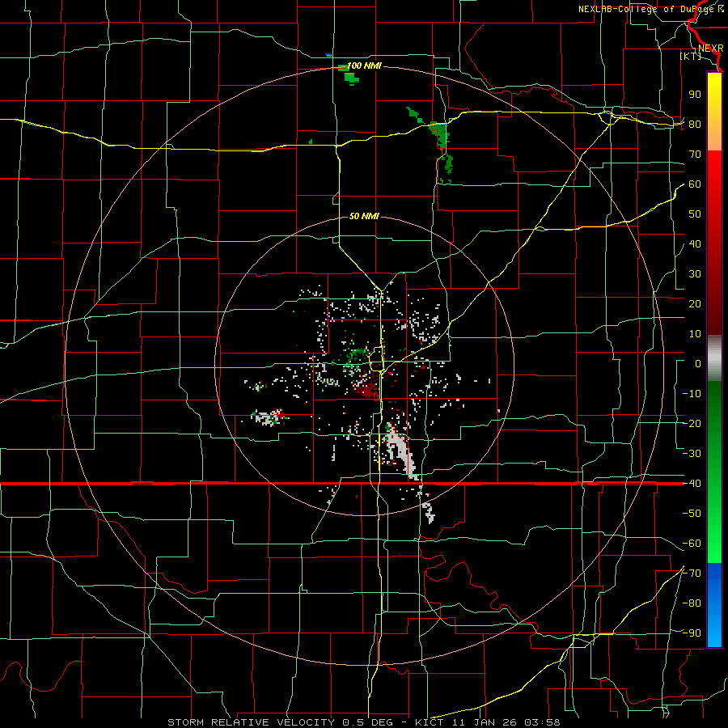This screenshot has height=728, width=728.
Task: Click the dark red velocity cluster near radar center
Action: click(x=368, y=389)
